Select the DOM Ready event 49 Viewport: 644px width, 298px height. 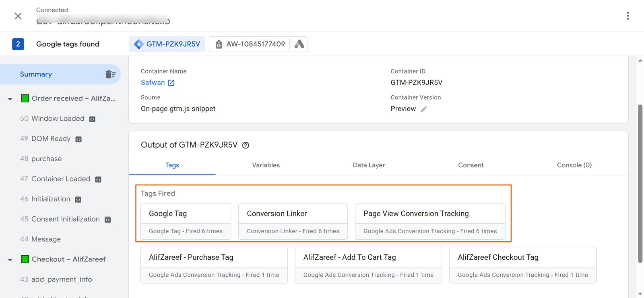pyautogui.click(x=45, y=139)
